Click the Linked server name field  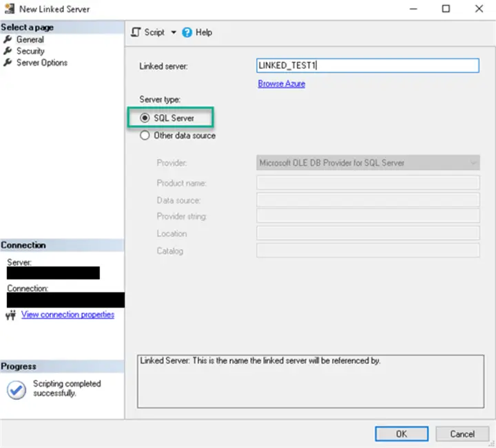click(367, 65)
